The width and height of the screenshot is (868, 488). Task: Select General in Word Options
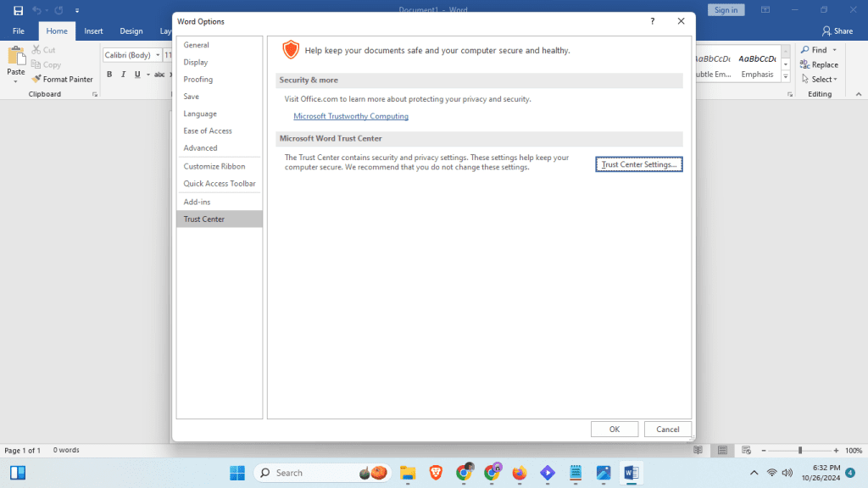click(220, 45)
